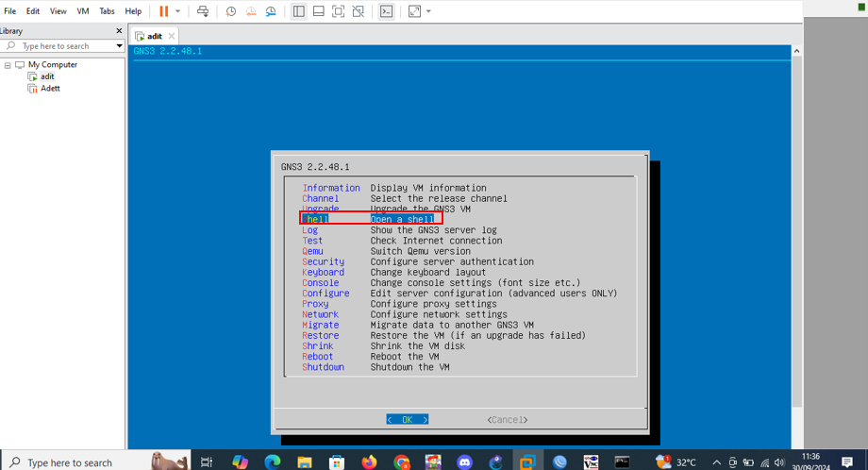
Task: Open Discord from the taskbar
Action: [x=464, y=462]
